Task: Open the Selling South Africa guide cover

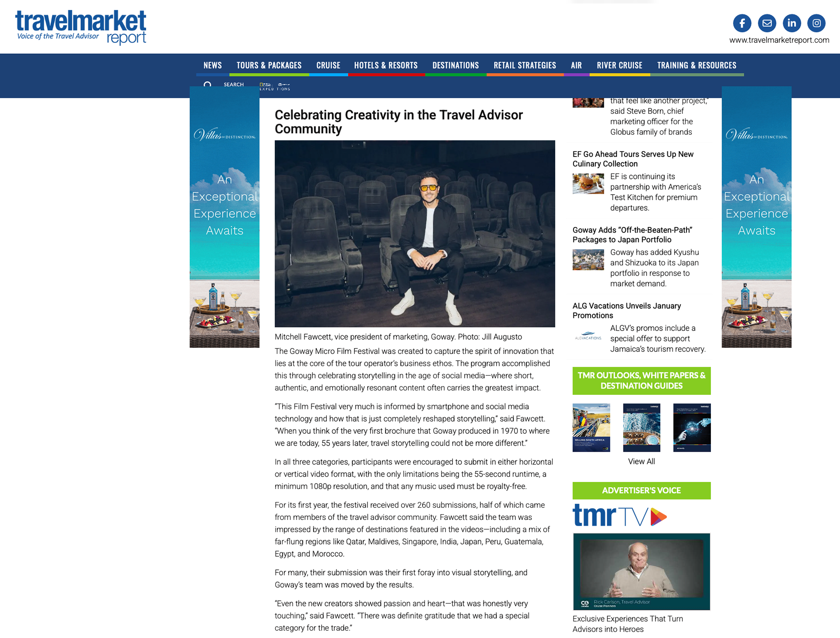Action: pos(591,427)
